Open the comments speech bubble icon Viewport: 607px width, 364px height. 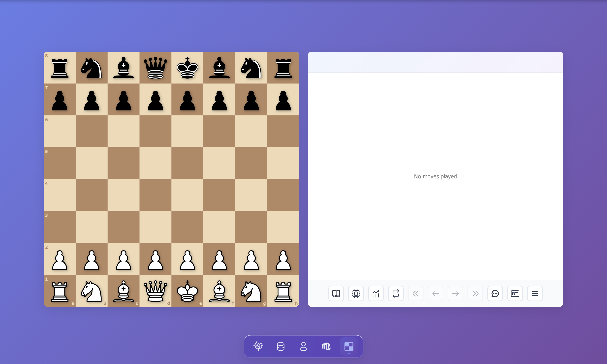point(495,293)
